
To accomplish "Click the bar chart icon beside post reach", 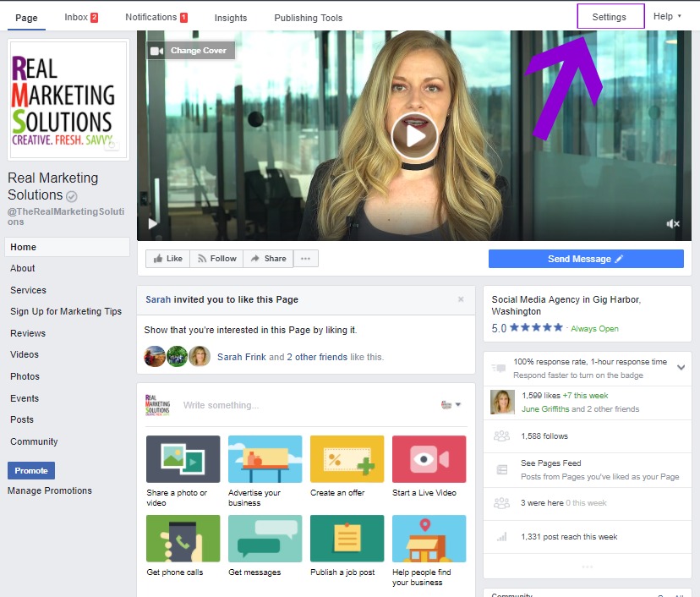I will pos(502,536).
